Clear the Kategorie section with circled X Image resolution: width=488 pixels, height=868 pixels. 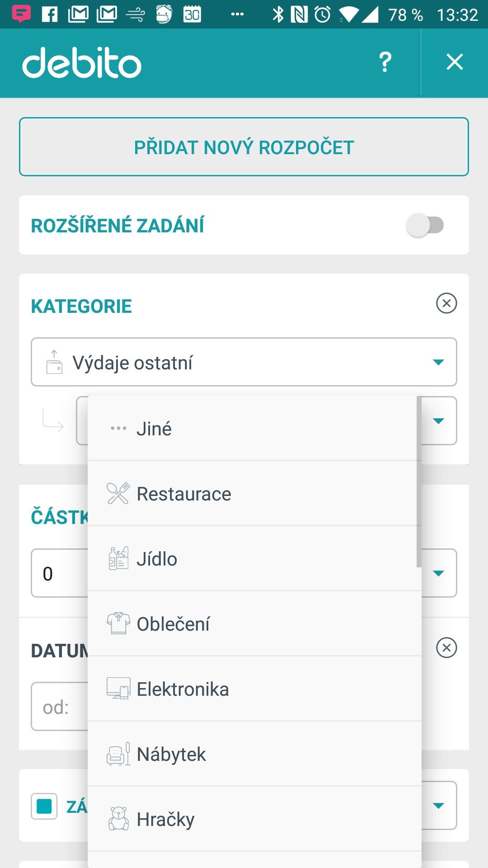446,303
